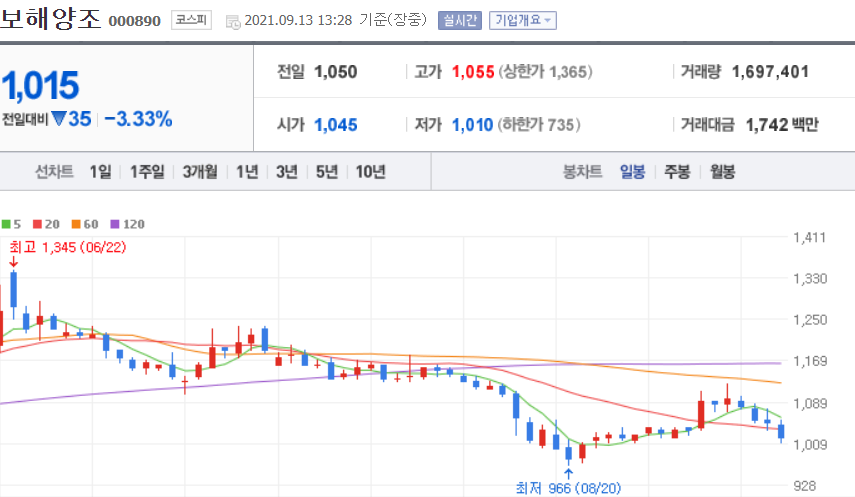Switch to 일봉 daily candle chart
The width and height of the screenshot is (855, 497).
[x=633, y=172]
